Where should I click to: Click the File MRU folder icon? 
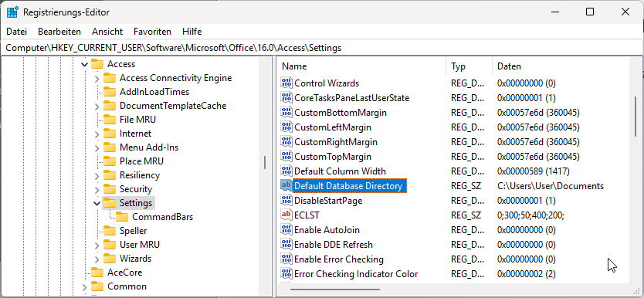(109, 120)
